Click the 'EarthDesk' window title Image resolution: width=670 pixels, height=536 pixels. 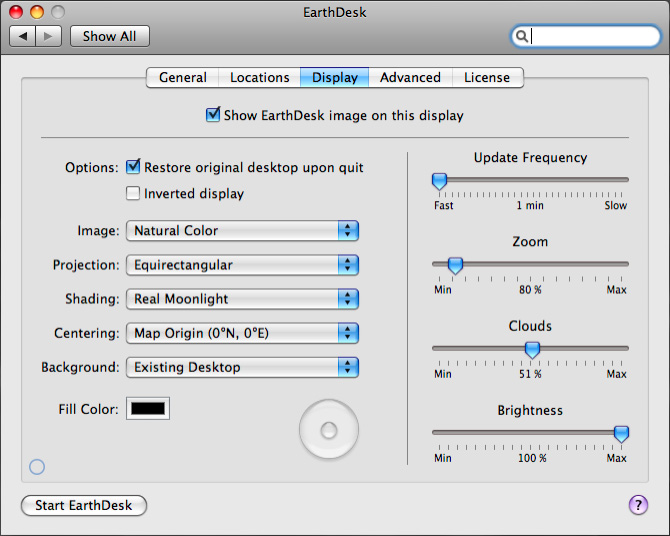[x=335, y=12]
